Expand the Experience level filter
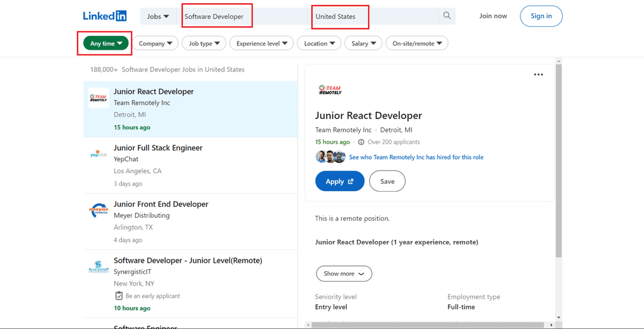Screen dimensions: 644x329 261,43
